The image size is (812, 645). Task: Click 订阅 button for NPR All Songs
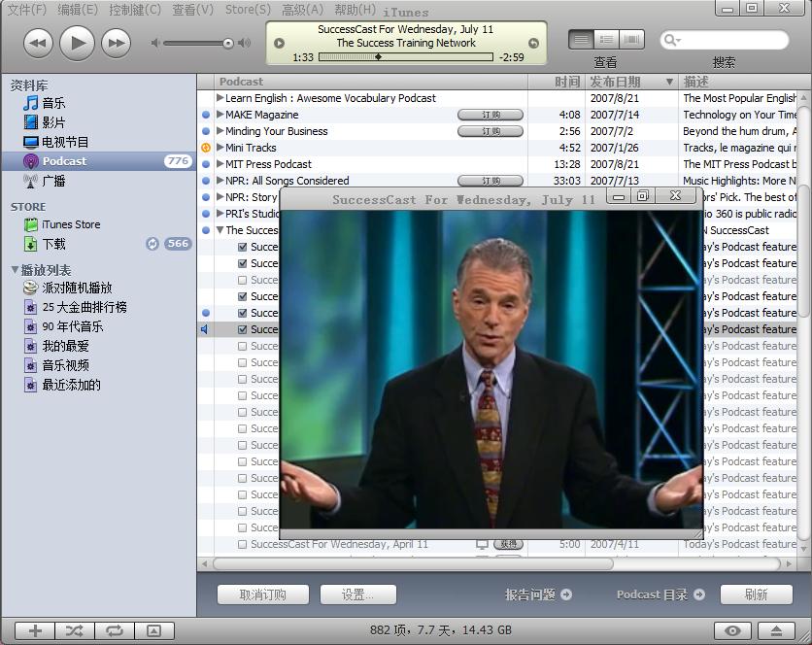[491, 181]
